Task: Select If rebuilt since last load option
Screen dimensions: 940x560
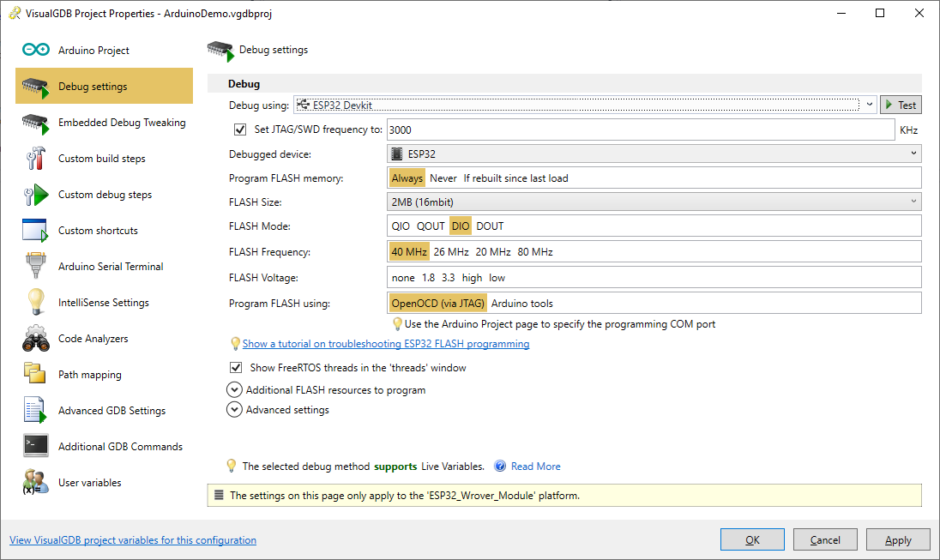Action: [515, 178]
